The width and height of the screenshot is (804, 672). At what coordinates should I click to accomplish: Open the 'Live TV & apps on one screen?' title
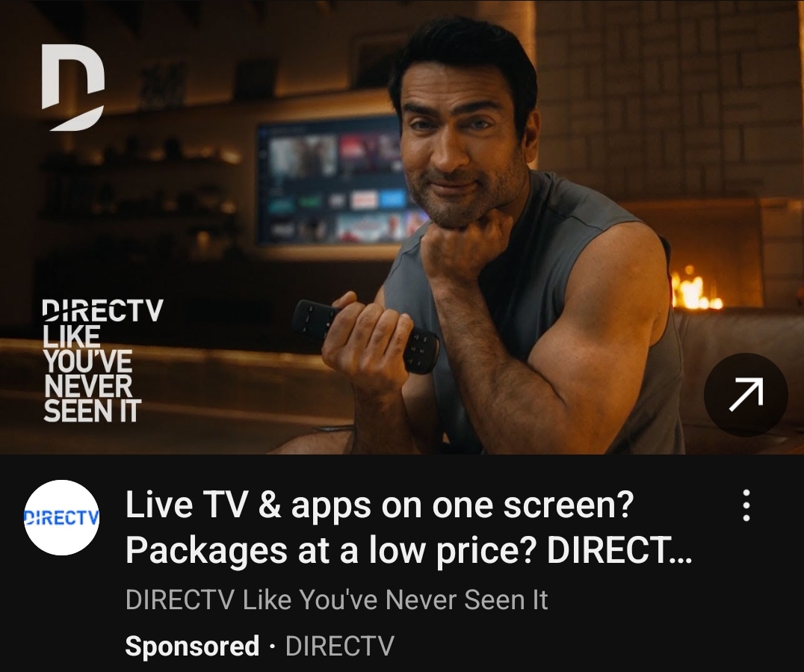(380, 505)
